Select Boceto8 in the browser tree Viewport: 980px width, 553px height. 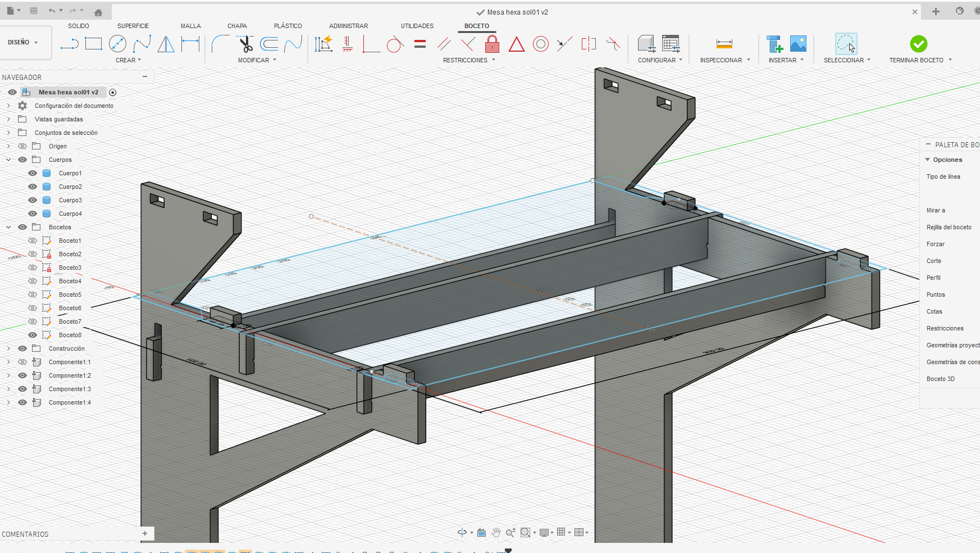tap(70, 335)
